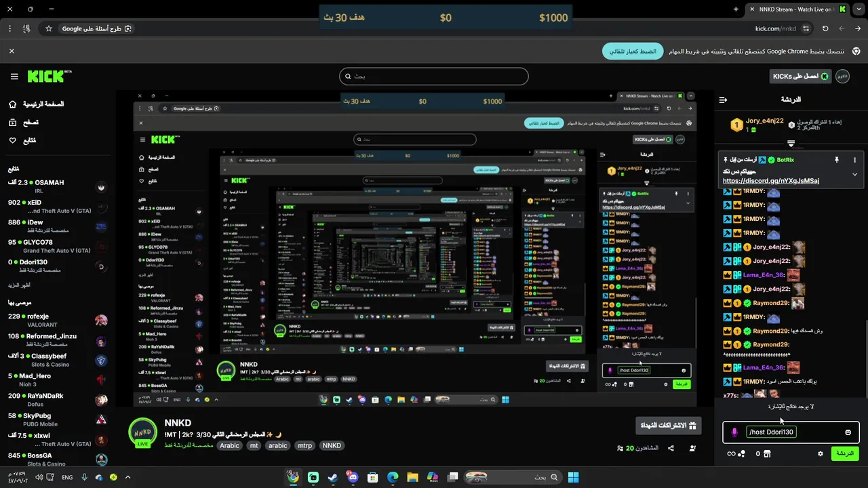
Task: Select the mtrp tag chip
Action: (x=305, y=445)
